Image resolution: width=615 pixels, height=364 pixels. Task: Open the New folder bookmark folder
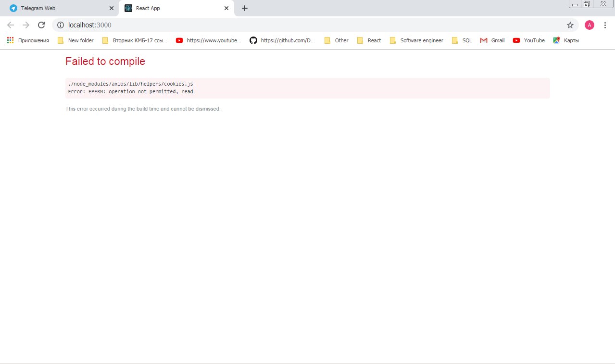click(75, 40)
